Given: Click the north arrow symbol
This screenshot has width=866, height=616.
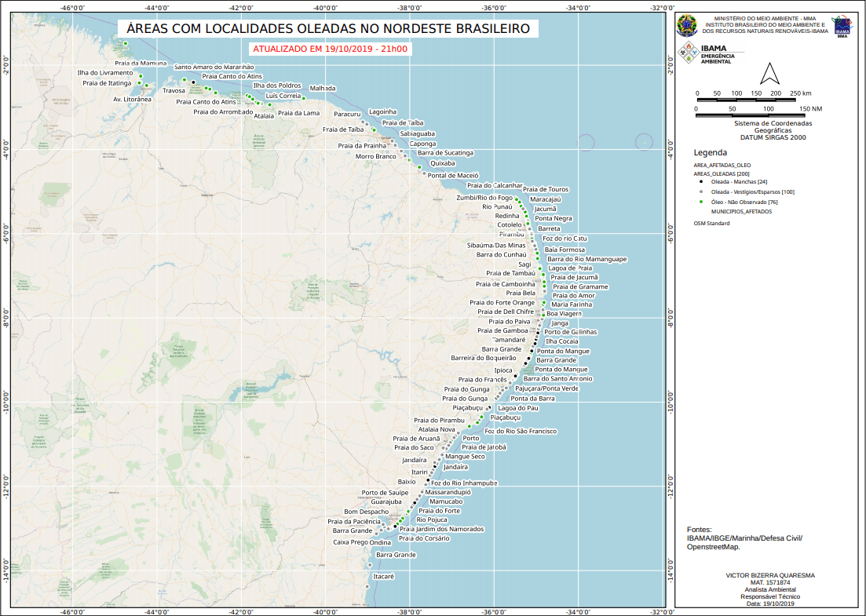Looking at the screenshot, I should pyautogui.click(x=769, y=74).
